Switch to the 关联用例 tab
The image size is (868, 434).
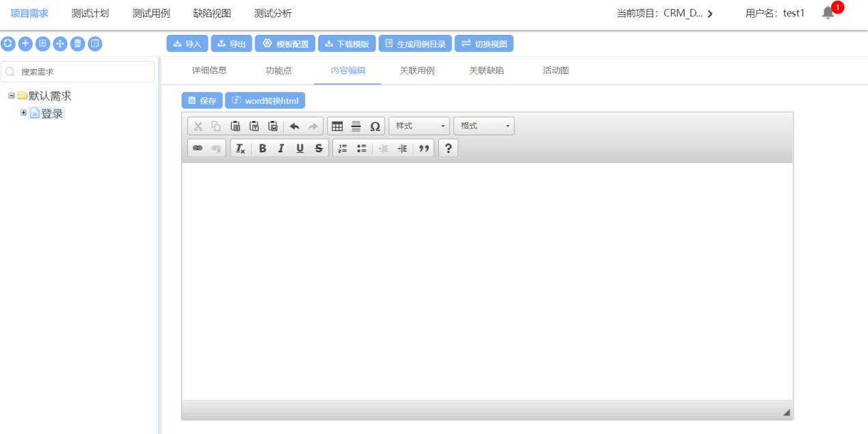click(x=417, y=70)
